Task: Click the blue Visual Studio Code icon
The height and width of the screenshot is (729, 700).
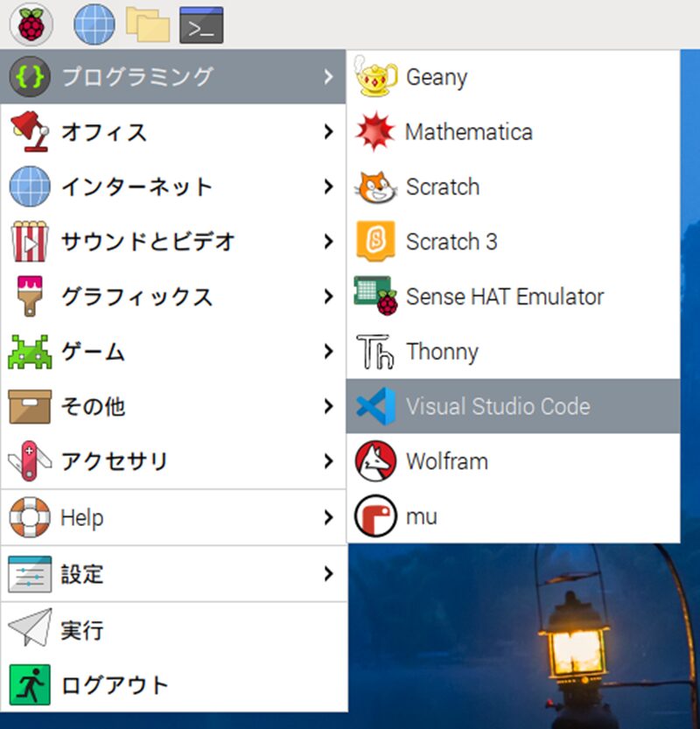Action: point(375,406)
